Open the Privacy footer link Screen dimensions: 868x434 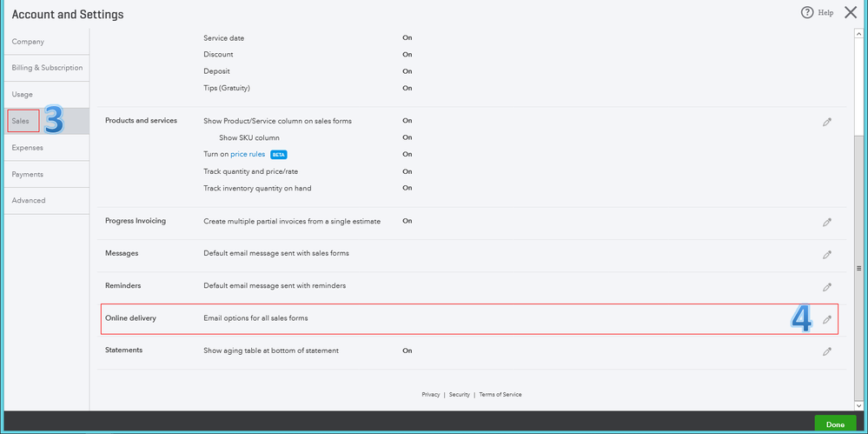(x=431, y=394)
